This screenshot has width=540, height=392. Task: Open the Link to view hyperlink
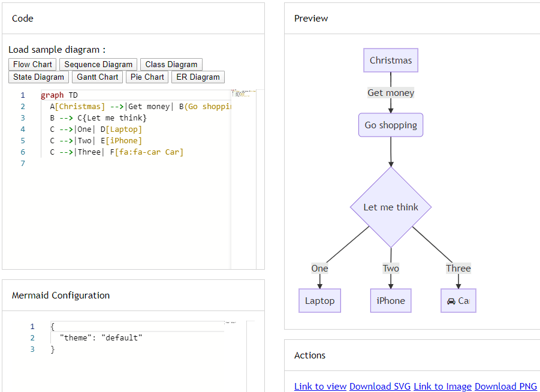coord(320,386)
